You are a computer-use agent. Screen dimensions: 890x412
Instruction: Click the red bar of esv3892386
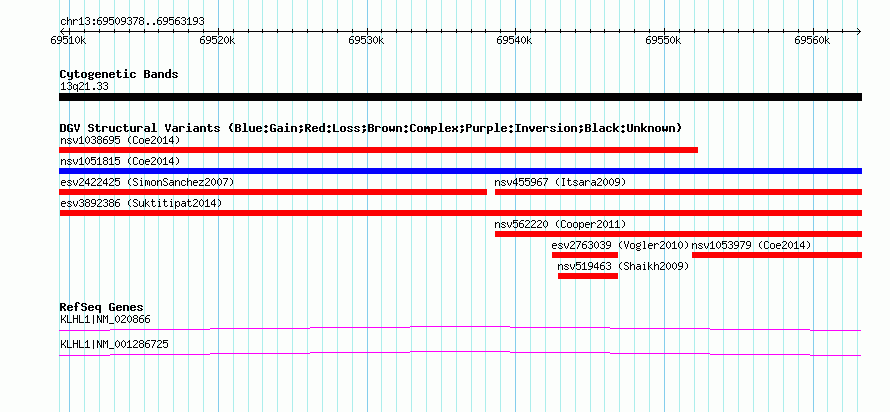[460, 213]
